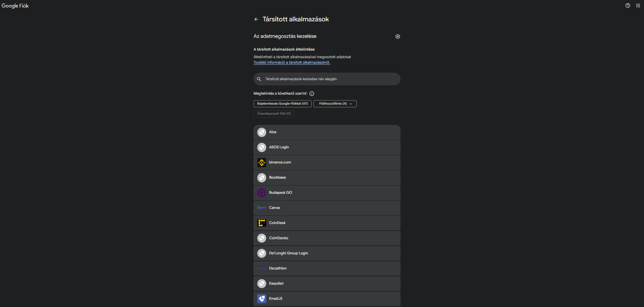Click the Alza app icon
Screen dimensions: 644x307
[262, 132]
